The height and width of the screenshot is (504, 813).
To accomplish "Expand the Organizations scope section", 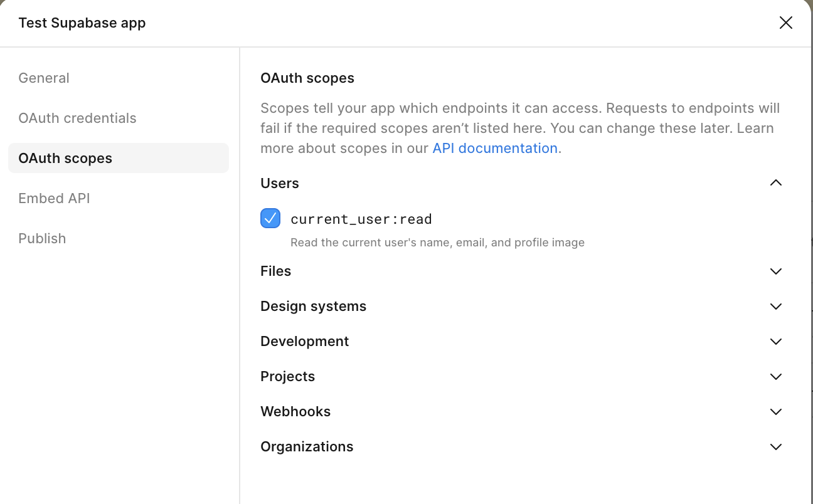I will tap(776, 446).
